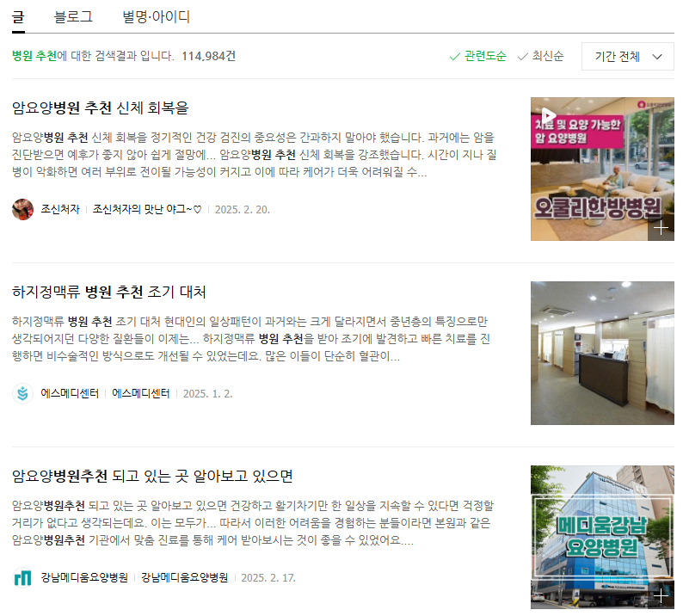Open 조신처자 profile avatar icon

click(x=22, y=210)
